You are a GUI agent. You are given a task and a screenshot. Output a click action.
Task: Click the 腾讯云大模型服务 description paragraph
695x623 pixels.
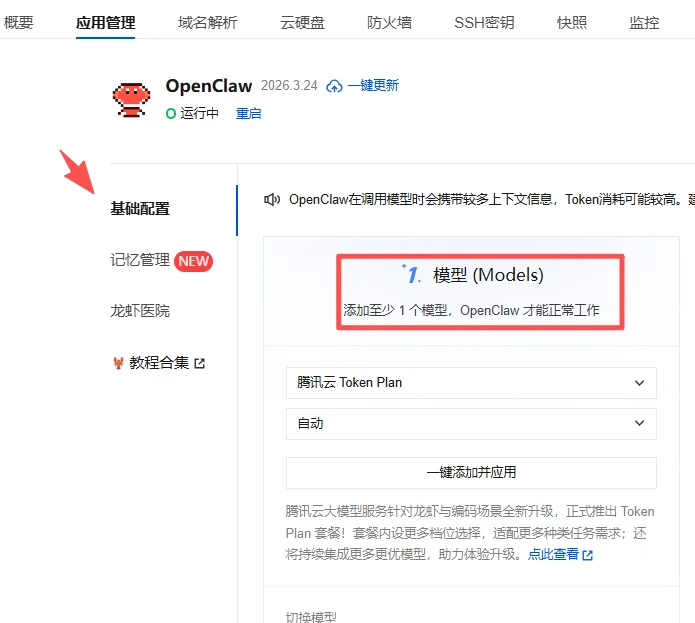[x=470, y=533]
